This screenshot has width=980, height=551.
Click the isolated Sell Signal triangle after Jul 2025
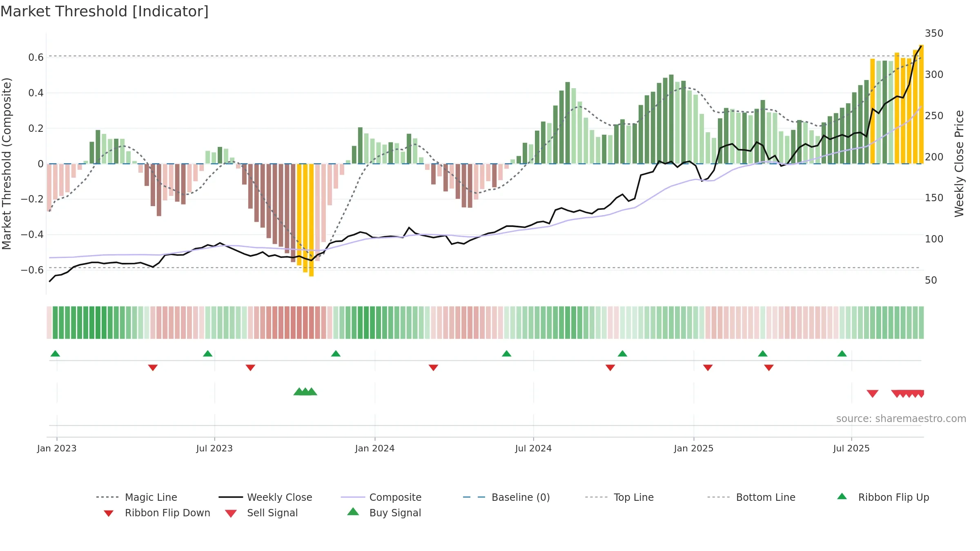pos(873,393)
